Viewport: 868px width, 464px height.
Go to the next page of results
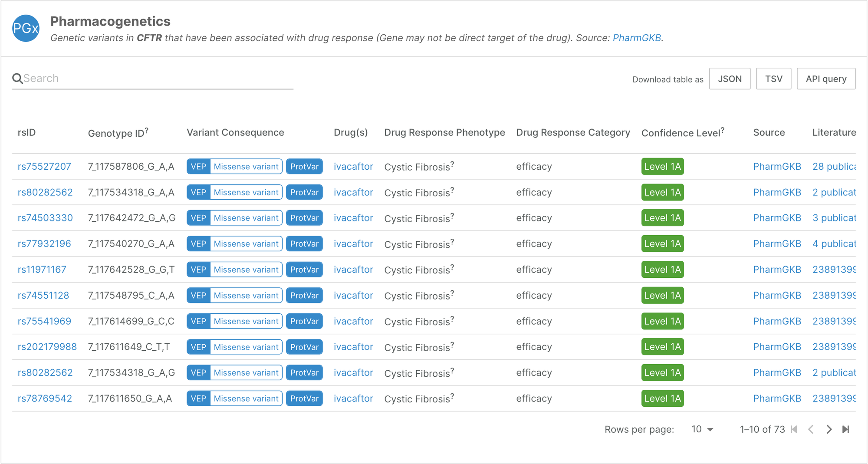coord(829,429)
